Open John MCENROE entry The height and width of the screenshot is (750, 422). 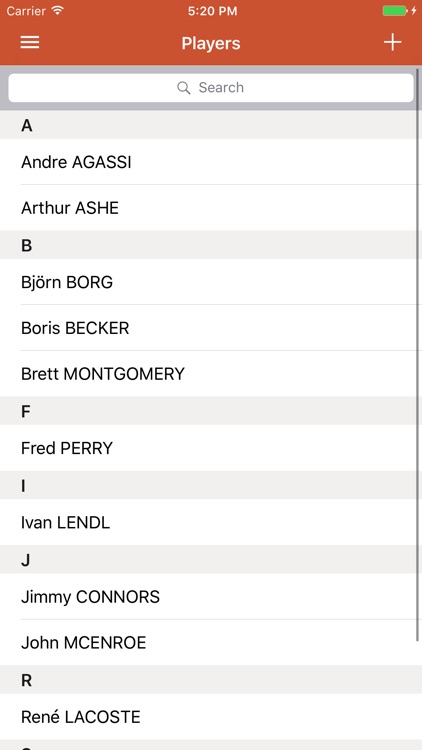211,642
